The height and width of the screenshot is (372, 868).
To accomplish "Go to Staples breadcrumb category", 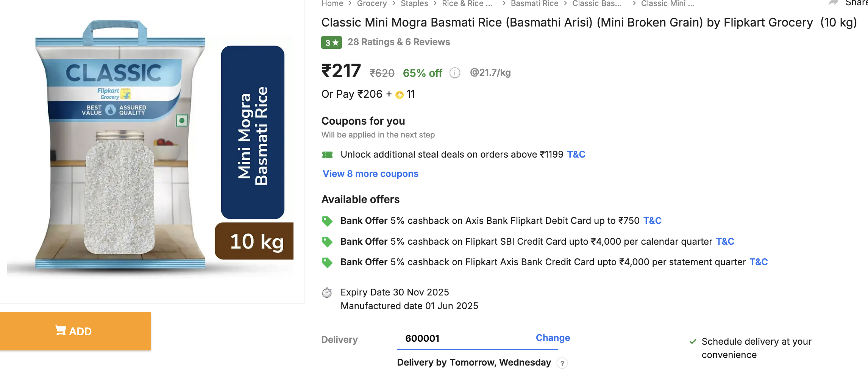I will [414, 4].
